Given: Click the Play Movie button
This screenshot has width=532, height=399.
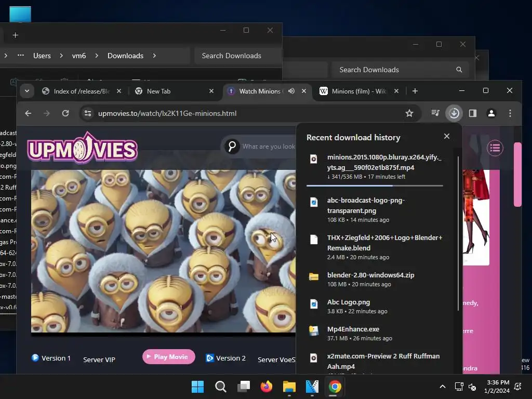Looking at the screenshot, I should (169, 356).
